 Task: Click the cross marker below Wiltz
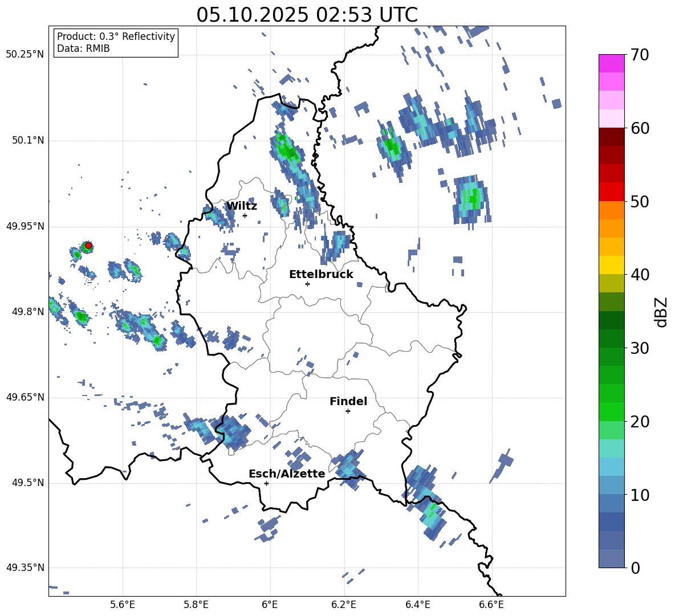pos(245,215)
